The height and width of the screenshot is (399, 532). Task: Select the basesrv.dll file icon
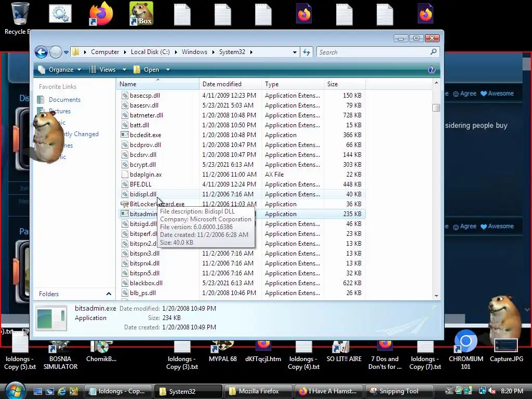click(125, 105)
